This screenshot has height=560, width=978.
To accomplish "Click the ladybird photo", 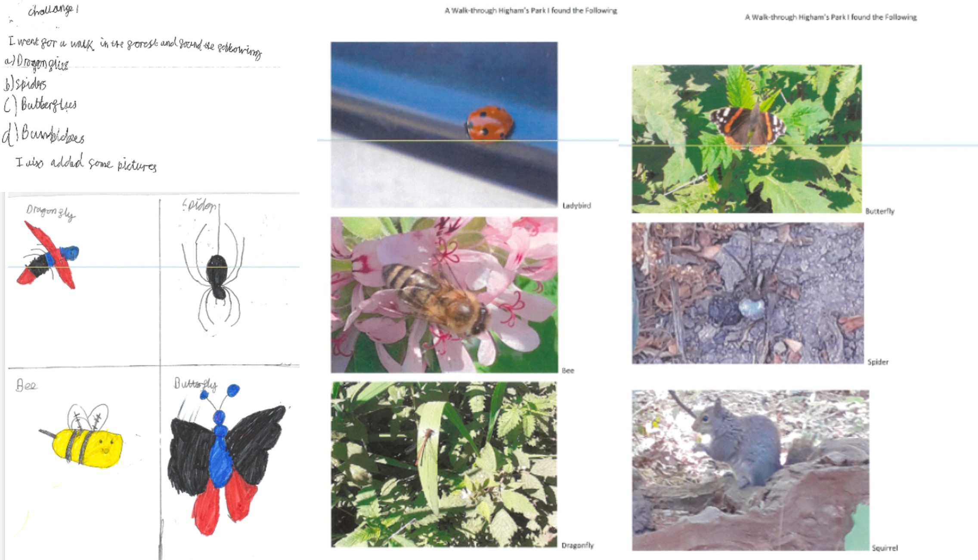I will click(x=444, y=125).
